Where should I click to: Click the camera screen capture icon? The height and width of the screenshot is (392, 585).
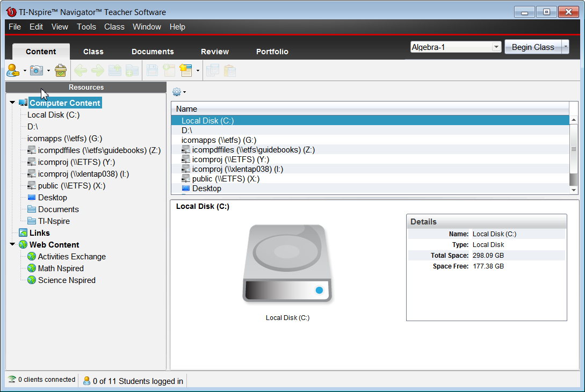pyautogui.click(x=37, y=70)
